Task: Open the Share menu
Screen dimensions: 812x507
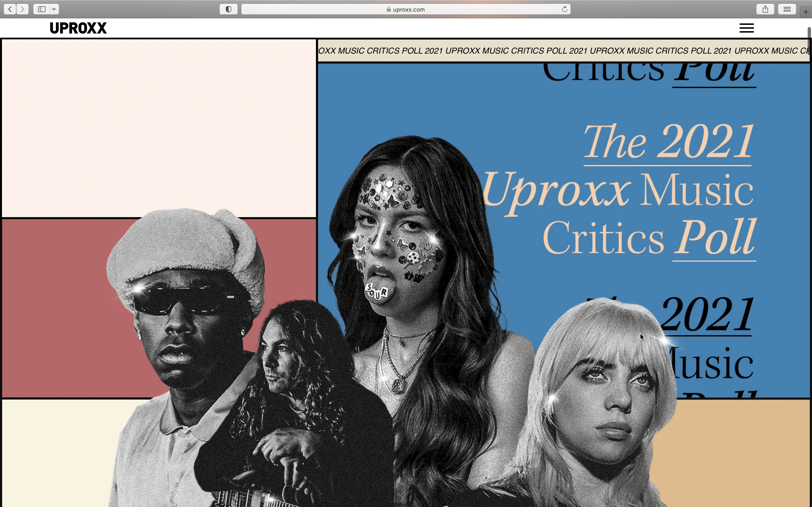Action: point(765,9)
